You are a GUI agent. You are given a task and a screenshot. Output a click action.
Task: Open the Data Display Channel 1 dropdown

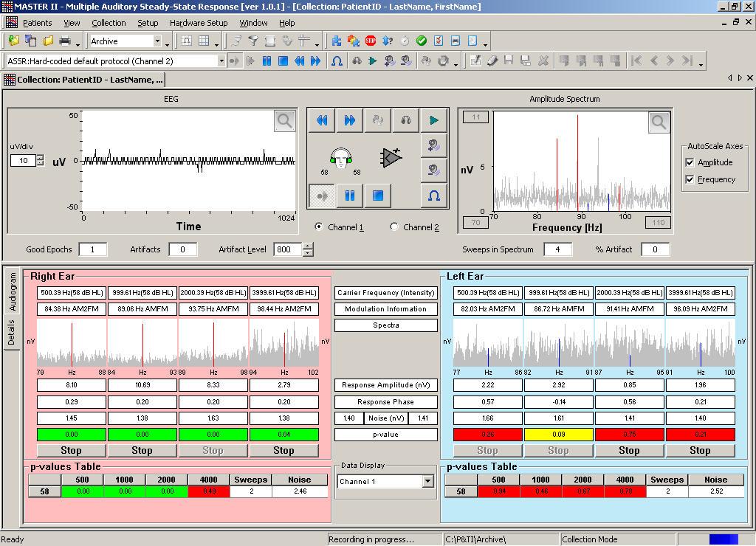click(427, 481)
